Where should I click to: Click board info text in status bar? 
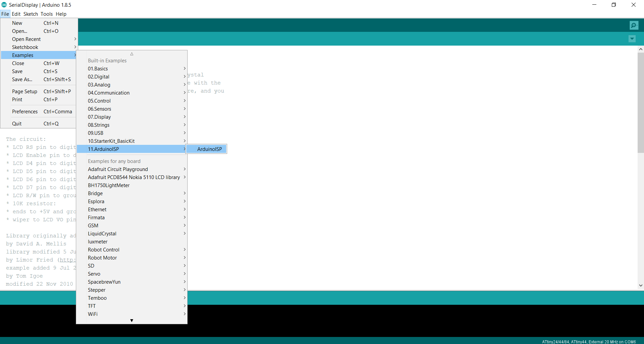589,342
